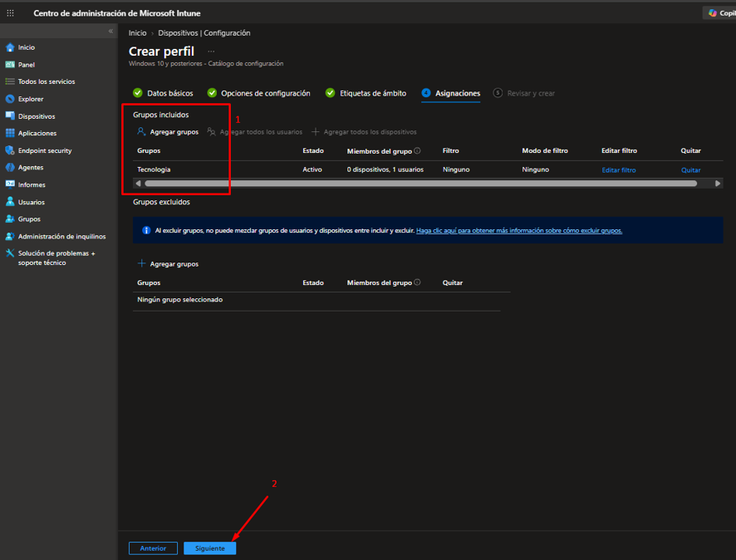Open the app launcher waffle icon
Screen dimensions: 736x560
[x=10, y=13]
